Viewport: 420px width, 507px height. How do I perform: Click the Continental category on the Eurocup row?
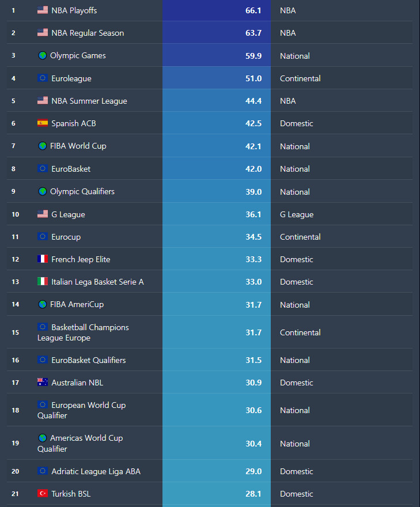(300, 237)
